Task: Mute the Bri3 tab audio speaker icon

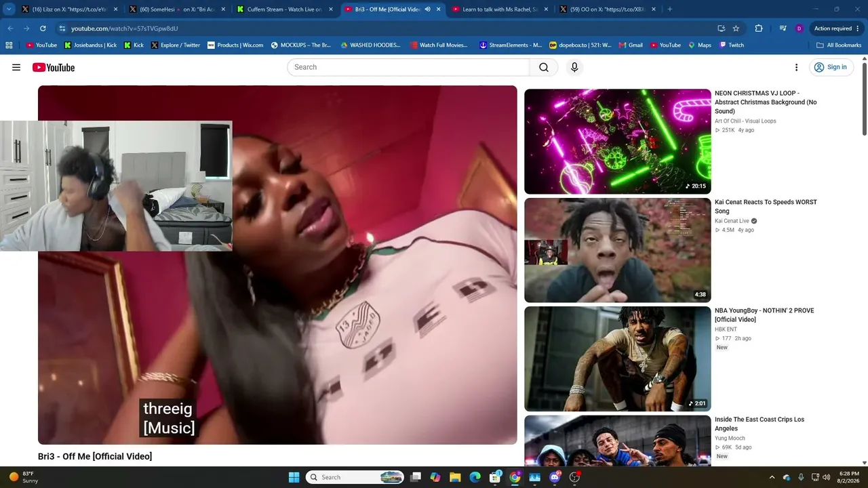Action: [x=427, y=9]
